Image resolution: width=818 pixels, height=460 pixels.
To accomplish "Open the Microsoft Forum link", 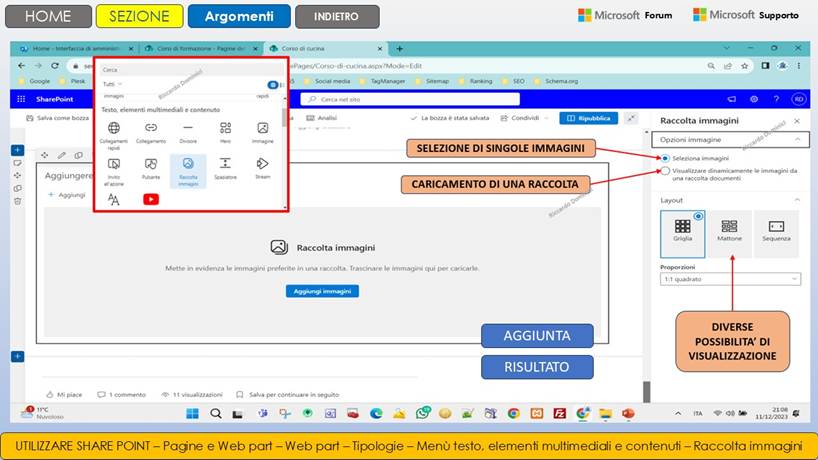I will (x=625, y=15).
